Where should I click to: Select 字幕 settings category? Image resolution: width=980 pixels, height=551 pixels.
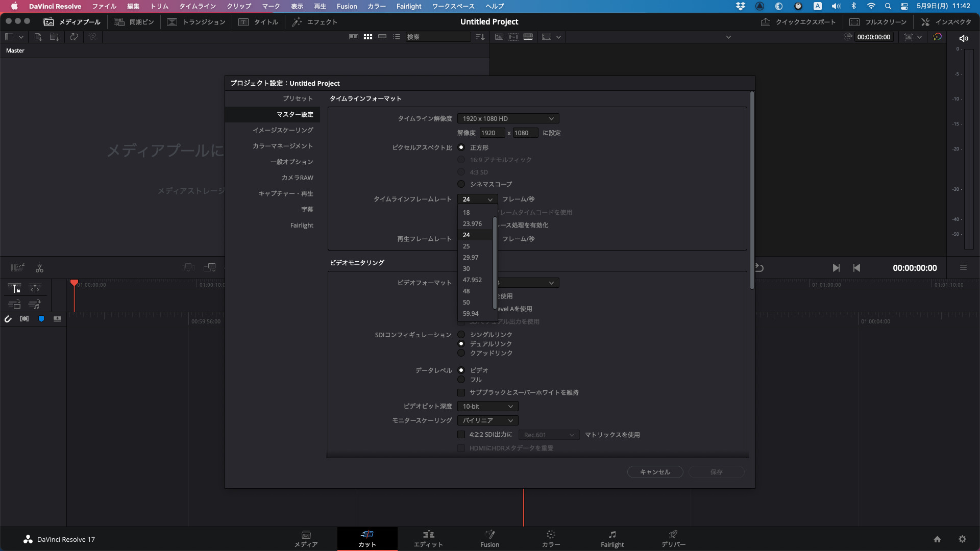pyautogui.click(x=307, y=209)
